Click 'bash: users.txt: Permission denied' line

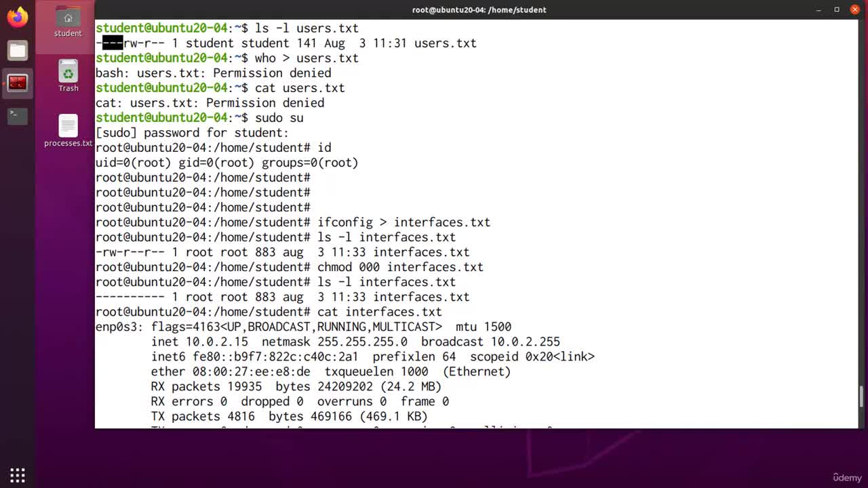pyautogui.click(x=214, y=73)
